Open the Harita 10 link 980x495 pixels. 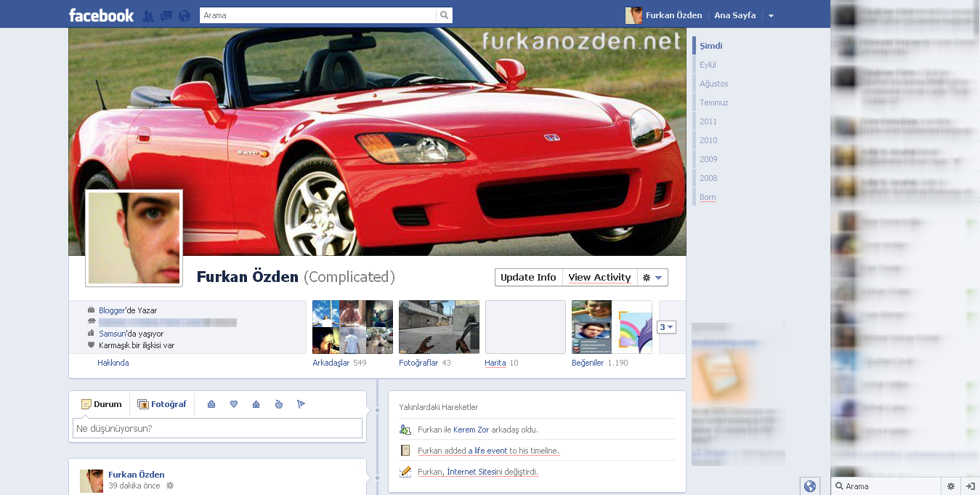[501, 363]
